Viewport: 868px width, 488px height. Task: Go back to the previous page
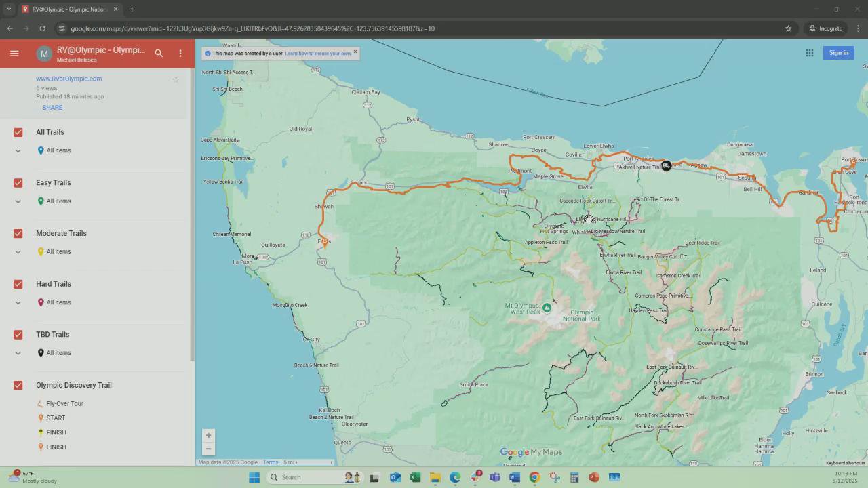(x=10, y=28)
